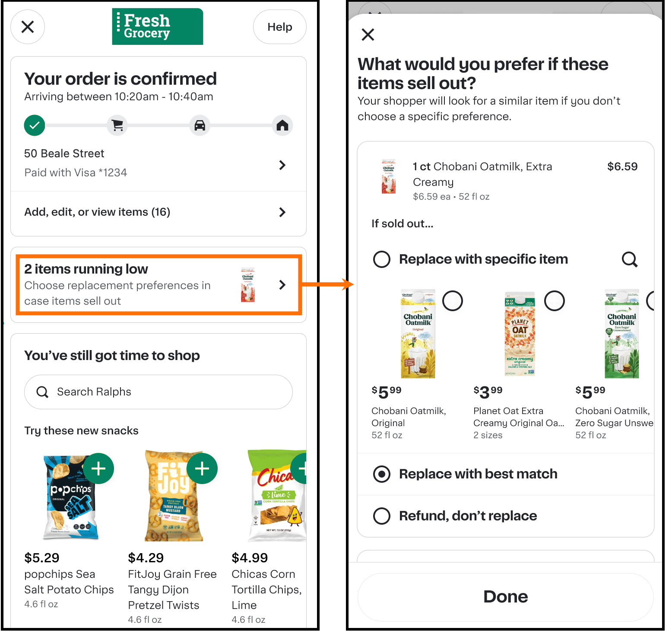Click the shopping cart icon in progress tracker
This screenshot has height=631, width=672.
tap(117, 125)
